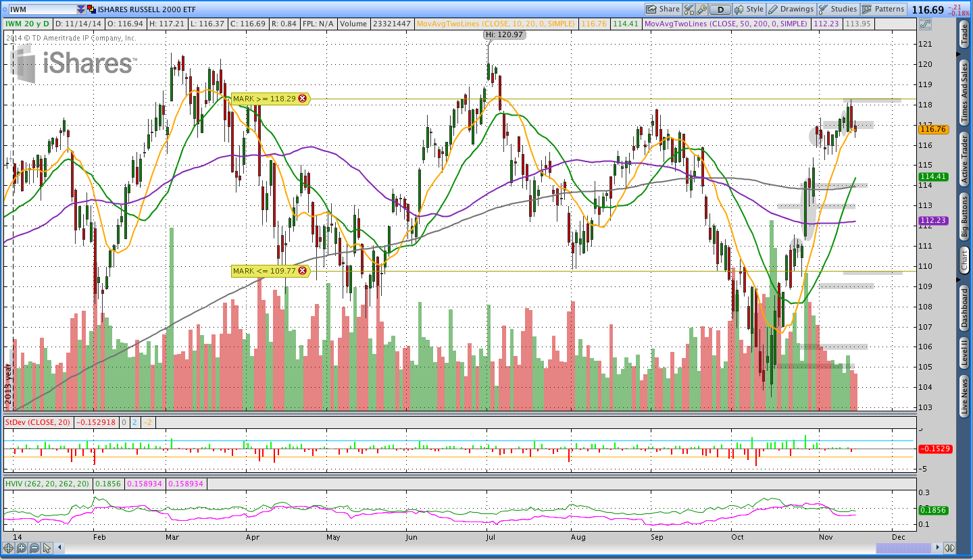Open the Level II side tab

coord(964,355)
